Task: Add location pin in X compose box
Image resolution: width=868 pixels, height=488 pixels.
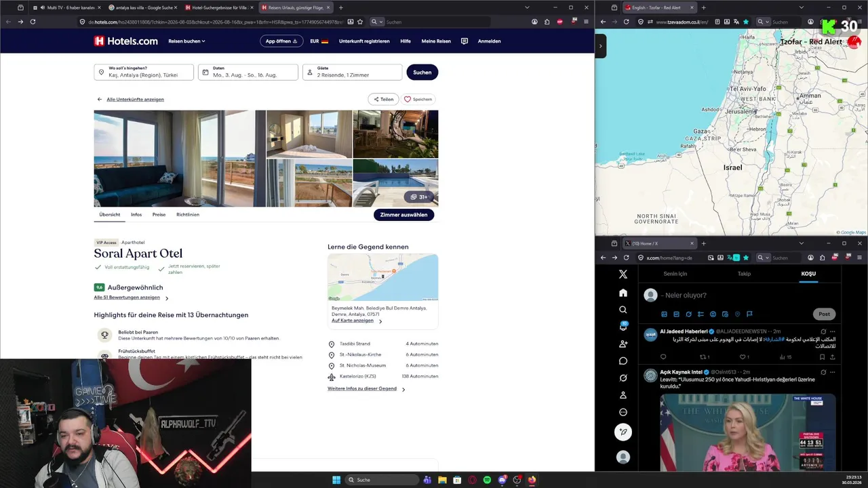Action: point(737,314)
